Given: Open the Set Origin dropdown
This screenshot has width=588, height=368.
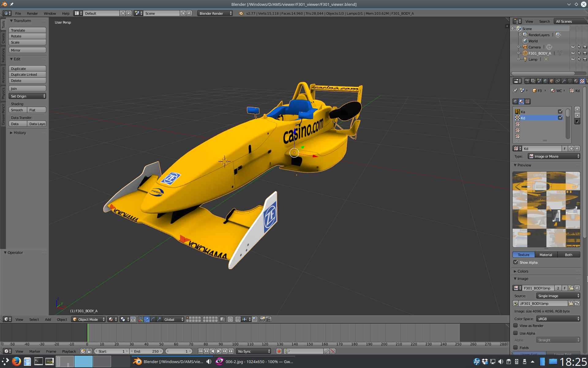Looking at the screenshot, I should 27,96.
